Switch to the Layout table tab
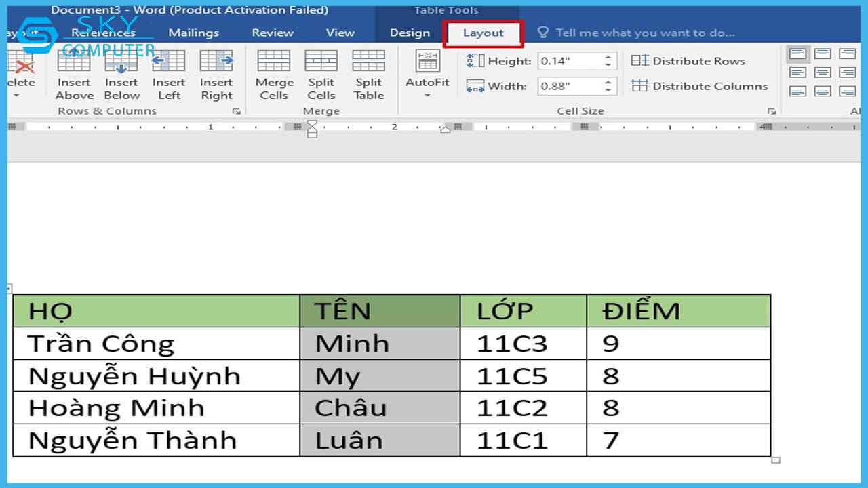Image resolution: width=868 pixels, height=488 pixels. (x=483, y=33)
